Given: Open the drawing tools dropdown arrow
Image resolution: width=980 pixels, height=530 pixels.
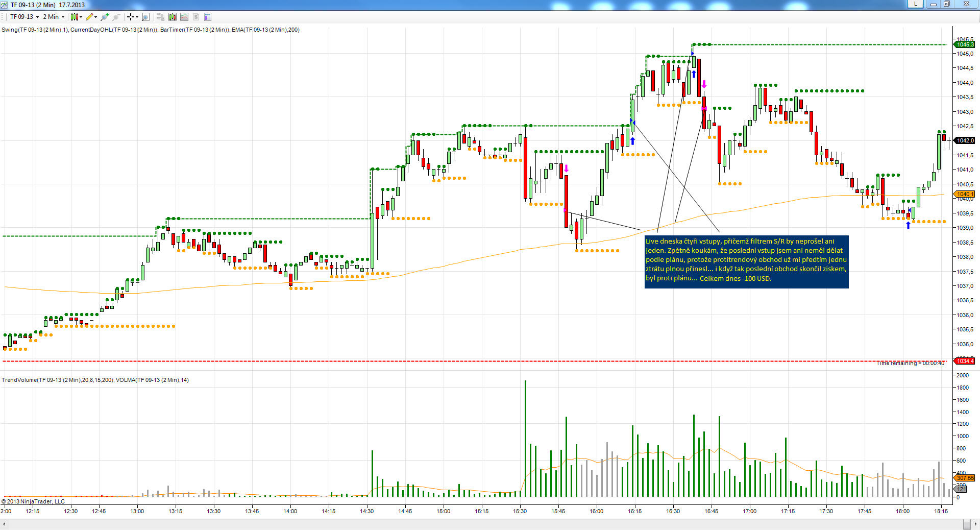Looking at the screenshot, I should click(96, 17).
